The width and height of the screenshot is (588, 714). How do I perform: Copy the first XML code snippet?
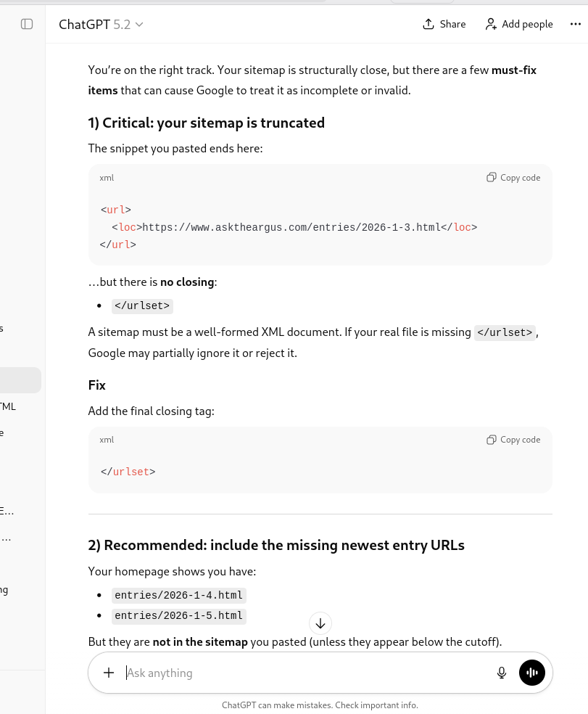(513, 178)
